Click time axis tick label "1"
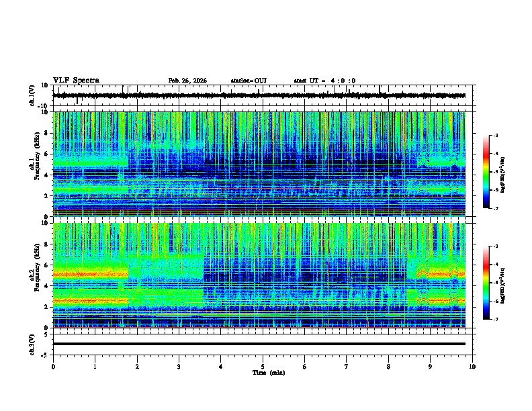 [95, 367]
